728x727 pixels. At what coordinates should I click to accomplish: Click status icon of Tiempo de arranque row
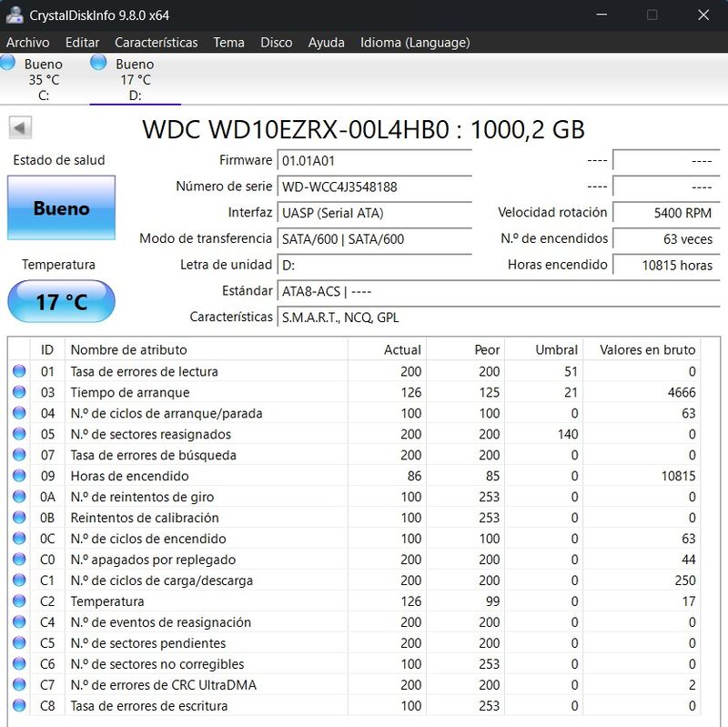tap(19, 392)
